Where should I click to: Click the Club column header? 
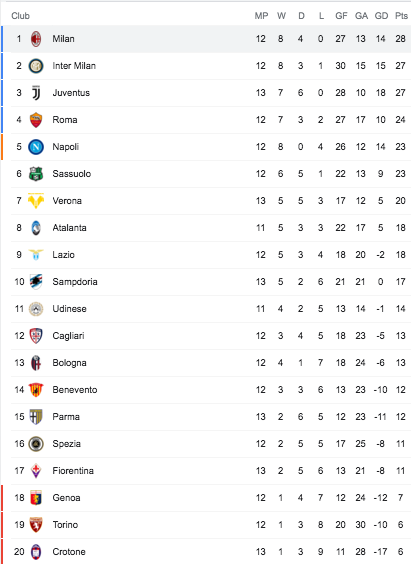click(x=20, y=16)
